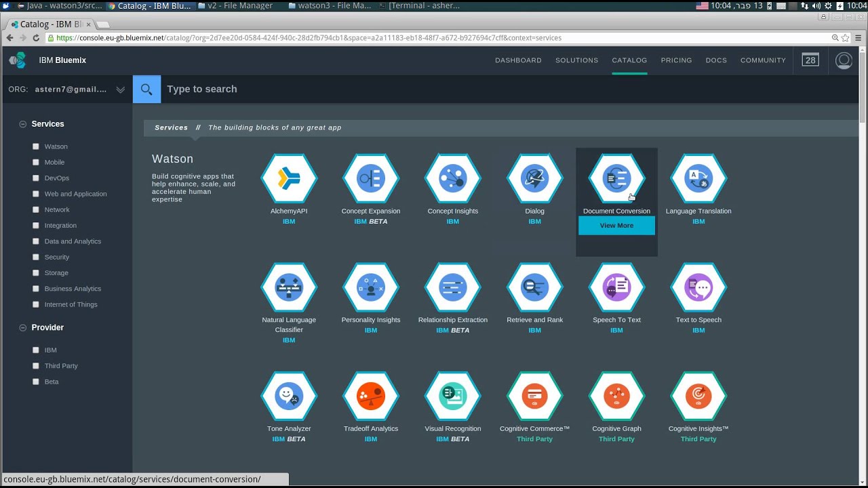This screenshot has width=868, height=488.
Task: Go back with browser back arrow
Action: (x=9, y=38)
